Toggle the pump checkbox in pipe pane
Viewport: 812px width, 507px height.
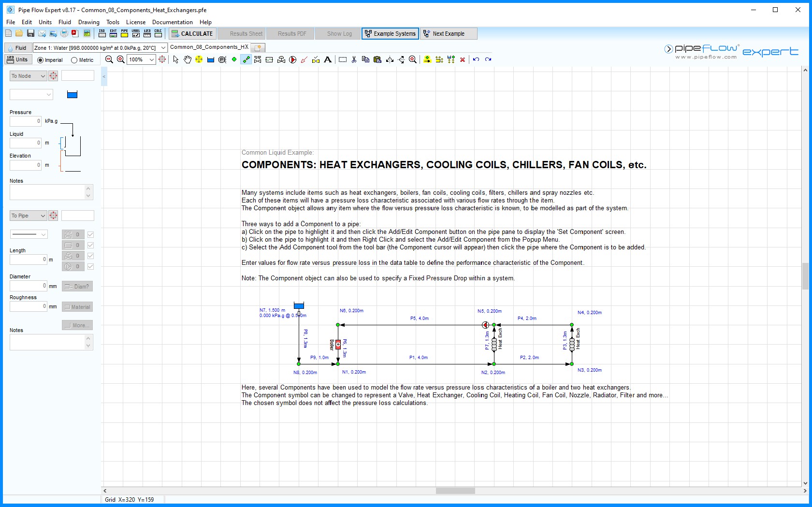click(x=90, y=266)
